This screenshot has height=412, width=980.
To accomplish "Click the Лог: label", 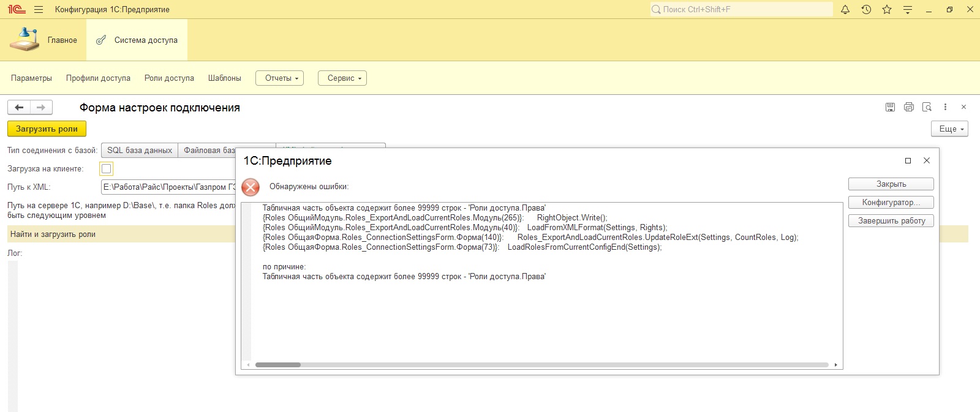I will [15, 253].
